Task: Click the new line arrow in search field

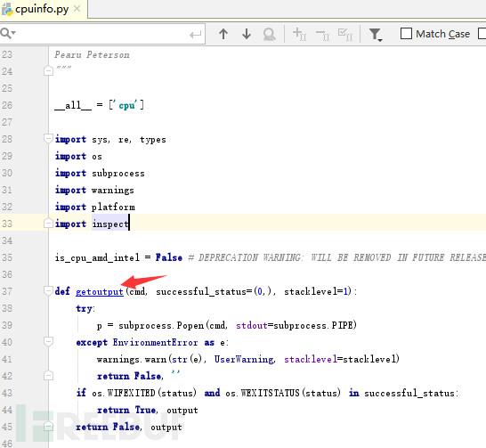Action: click(195, 35)
